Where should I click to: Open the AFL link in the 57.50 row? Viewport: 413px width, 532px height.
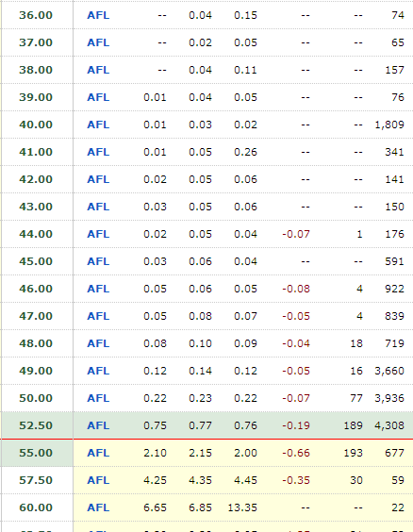pyautogui.click(x=98, y=480)
